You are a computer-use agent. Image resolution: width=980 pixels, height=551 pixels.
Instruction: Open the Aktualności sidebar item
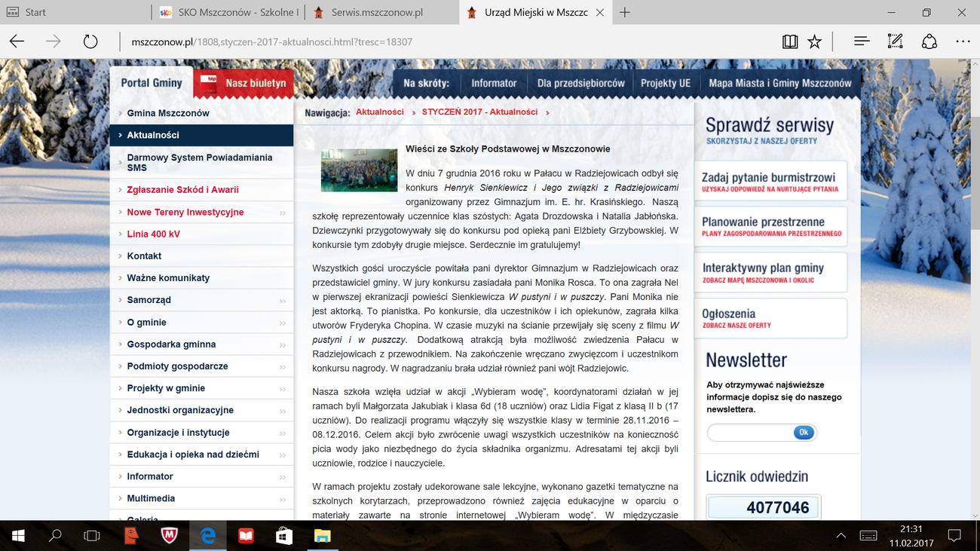(201, 135)
